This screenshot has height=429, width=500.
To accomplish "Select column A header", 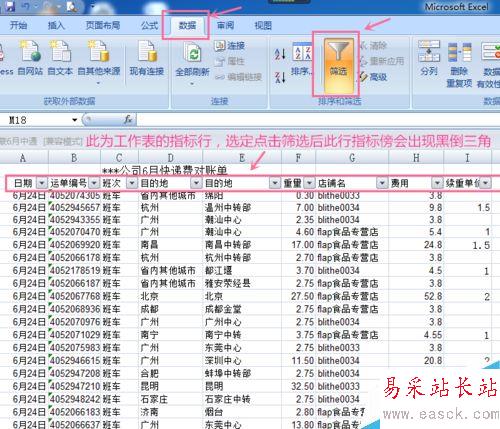I will (23, 158).
